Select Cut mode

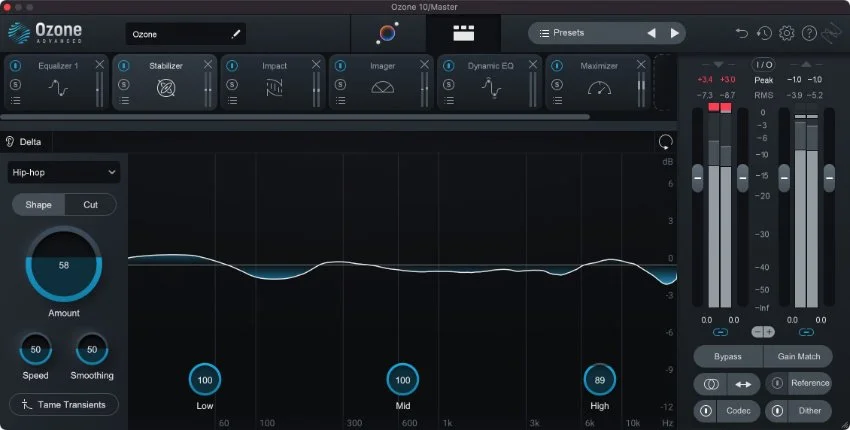click(x=91, y=204)
